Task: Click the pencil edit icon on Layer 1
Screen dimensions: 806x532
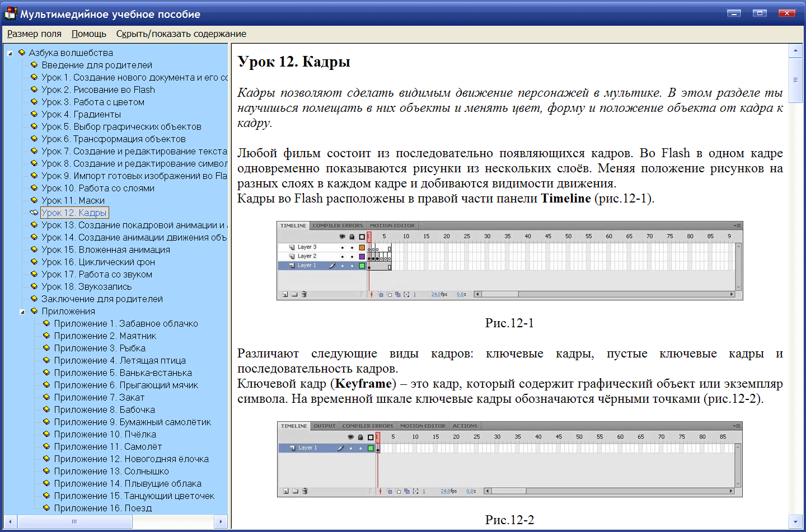Action: coord(332,266)
